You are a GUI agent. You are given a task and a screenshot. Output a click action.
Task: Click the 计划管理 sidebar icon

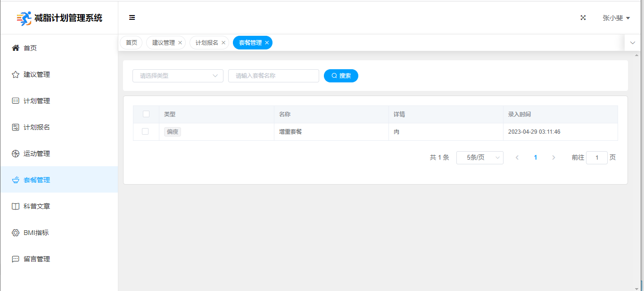coord(16,101)
